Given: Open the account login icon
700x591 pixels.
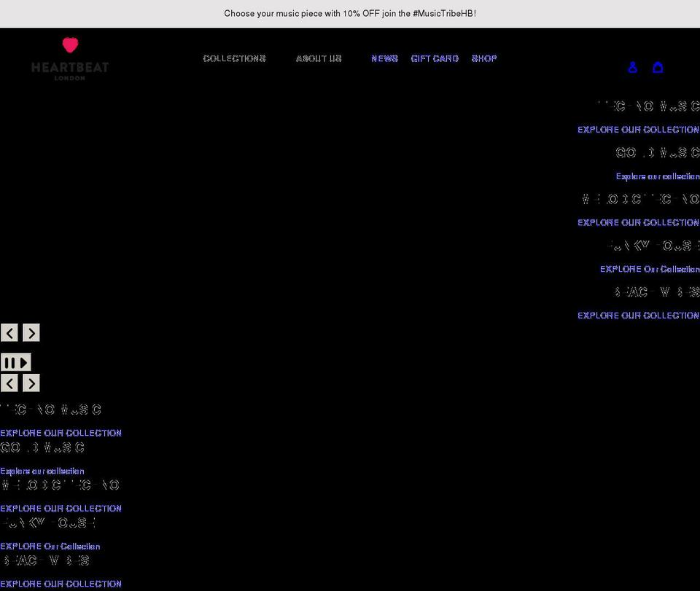Looking at the screenshot, I should (x=632, y=67).
